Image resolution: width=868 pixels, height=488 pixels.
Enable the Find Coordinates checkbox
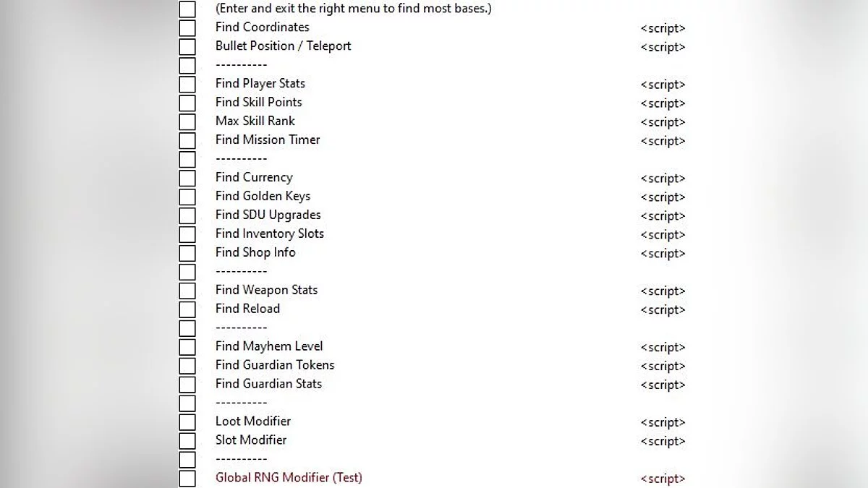(x=187, y=28)
